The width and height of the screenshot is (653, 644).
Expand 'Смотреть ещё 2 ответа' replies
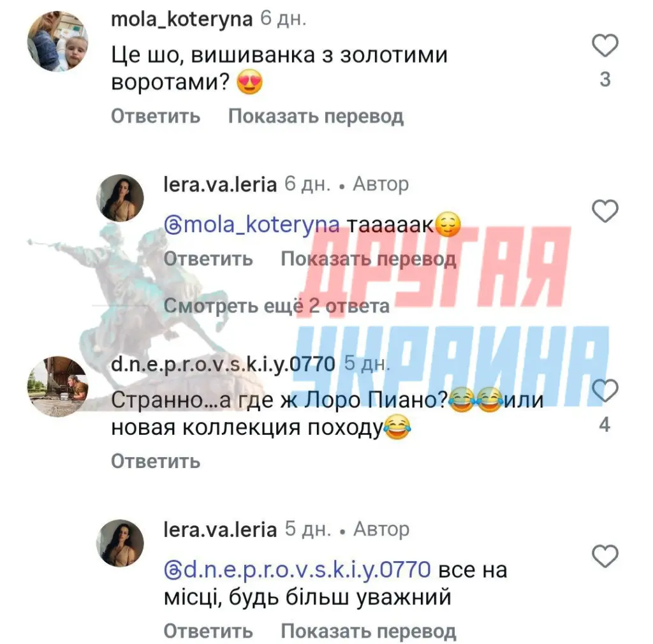pos(277,307)
